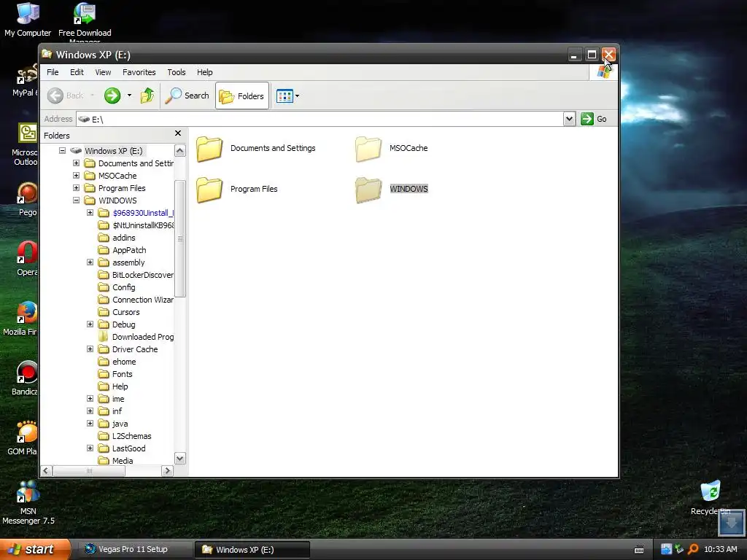Viewport: 747px width, 560px height.
Task: Select Documents and Settings folder in main pane
Action: 256,149
